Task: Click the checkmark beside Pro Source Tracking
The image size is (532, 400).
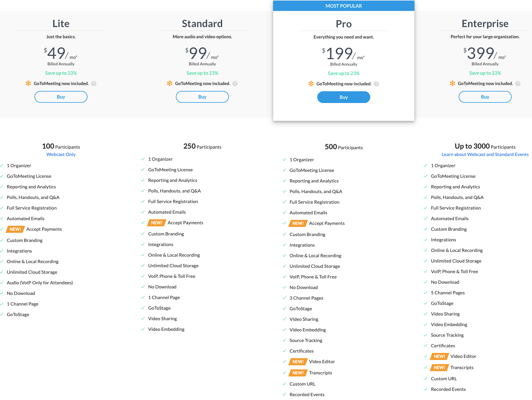Action: click(x=284, y=341)
